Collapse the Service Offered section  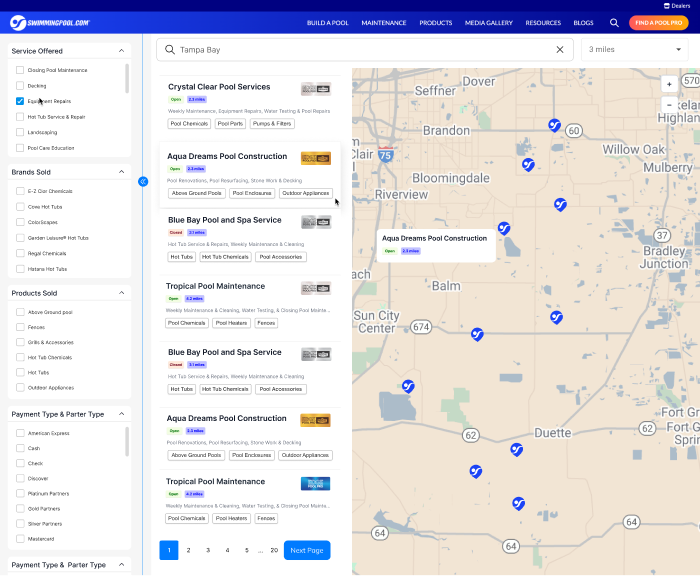tap(121, 51)
